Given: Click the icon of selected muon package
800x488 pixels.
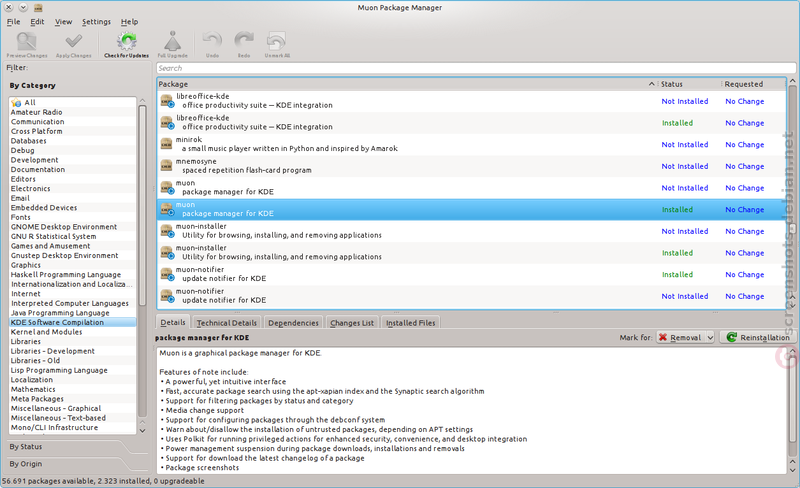Looking at the screenshot, I should (167, 209).
